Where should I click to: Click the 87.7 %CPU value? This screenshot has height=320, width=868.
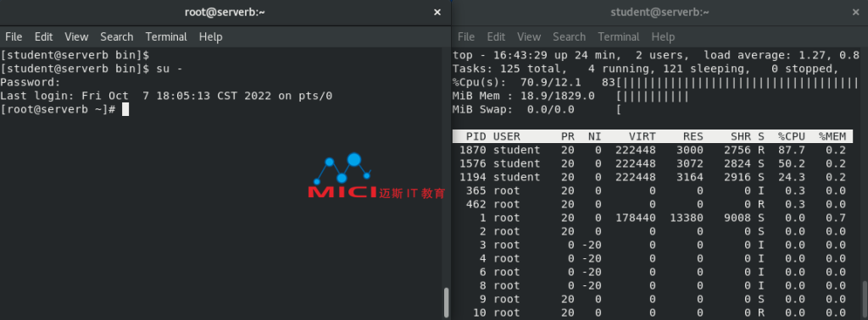click(792, 150)
